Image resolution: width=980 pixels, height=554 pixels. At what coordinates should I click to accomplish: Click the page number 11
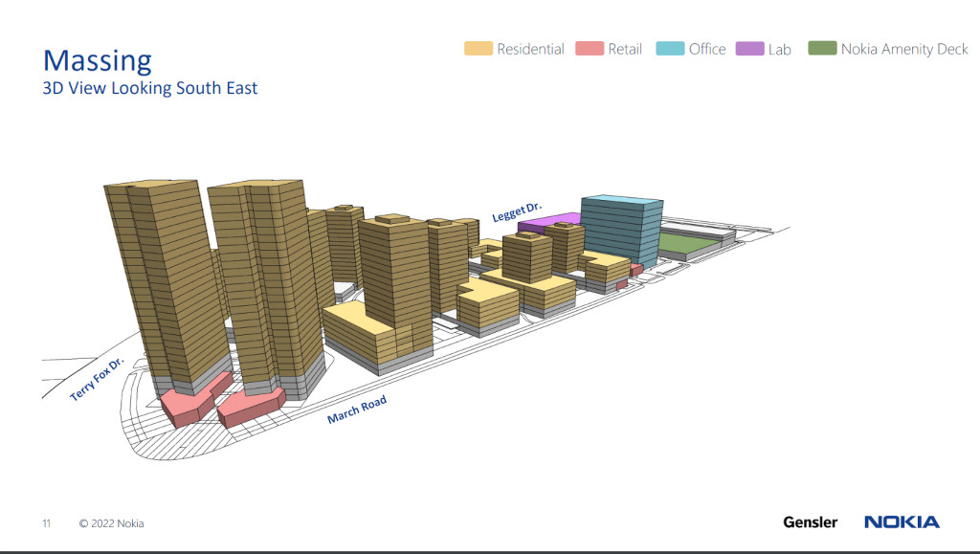(x=46, y=523)
